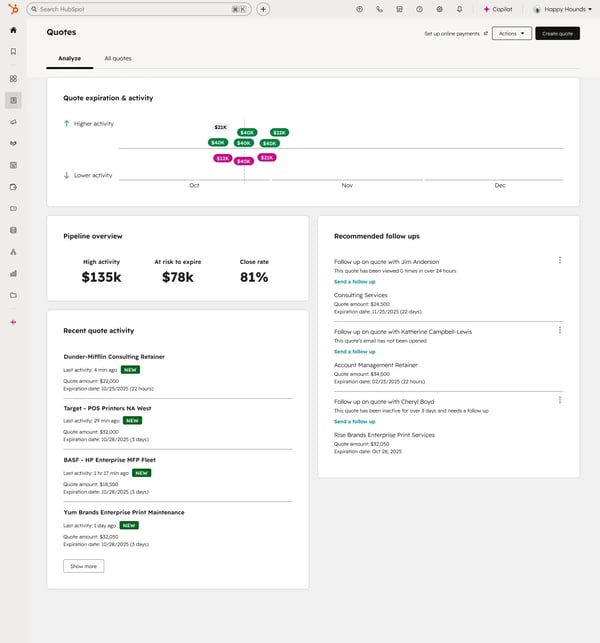Image resolution: width=600 pixels, height=643 pixels.
Task: Click the Oct label on the chart axis
Action: coord(194,185)
